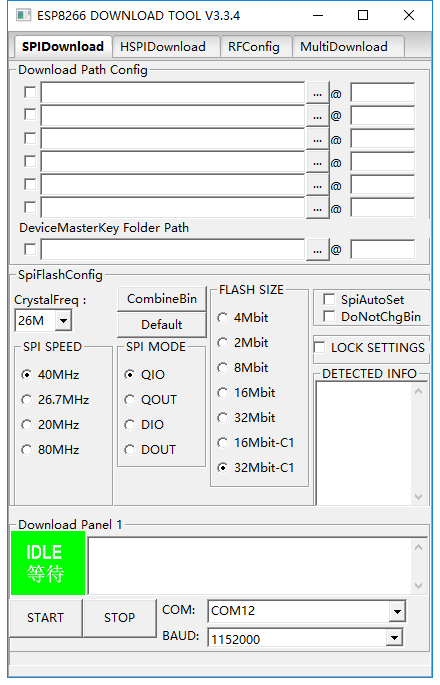This screenshot has height=685, width=440.
Task: Tick the LOCK SETTINGS checkbox
Action: [x=319, y=347]
